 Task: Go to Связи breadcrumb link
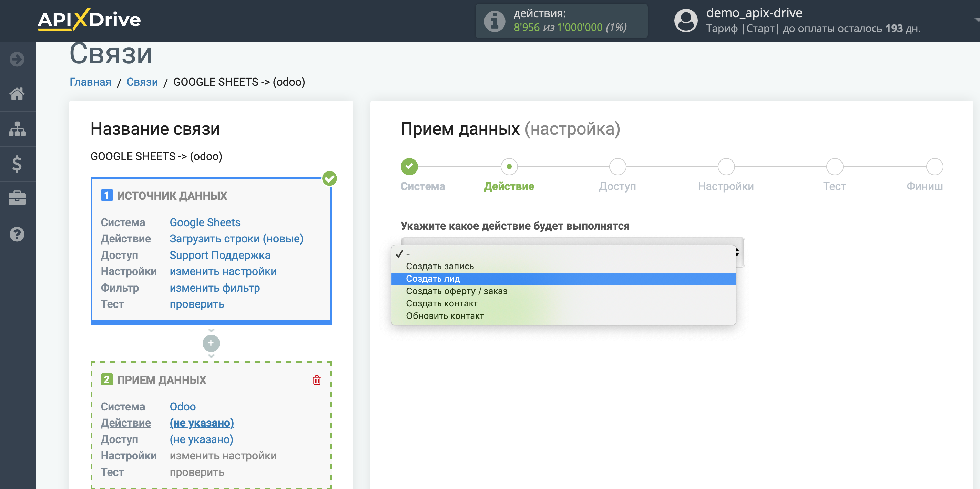[x=142, y=82]
